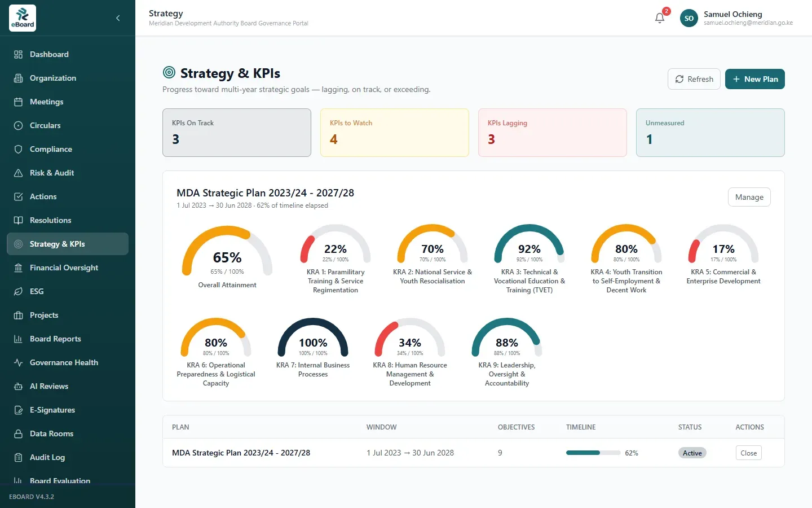Click the Manage button for strategic plan
The height and width of the screenshot is (508, 812).
pos(749,197)
